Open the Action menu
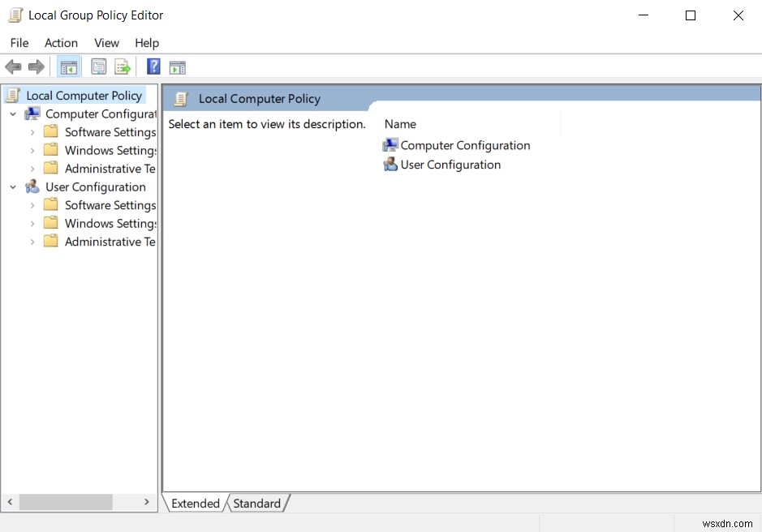This screenshot has width=762, height=532. click(61, 43)
